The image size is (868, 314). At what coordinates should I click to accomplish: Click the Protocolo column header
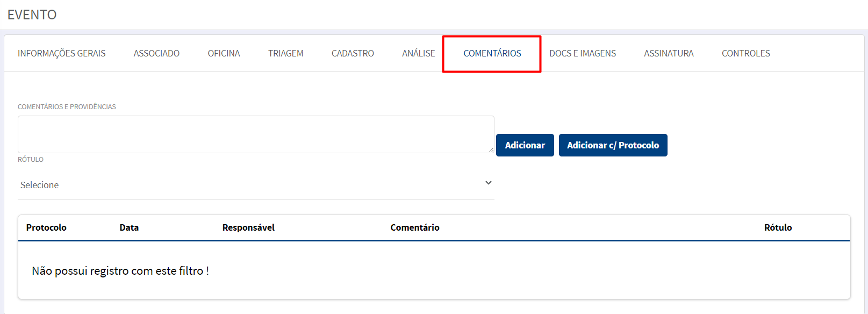pos(46,227)
